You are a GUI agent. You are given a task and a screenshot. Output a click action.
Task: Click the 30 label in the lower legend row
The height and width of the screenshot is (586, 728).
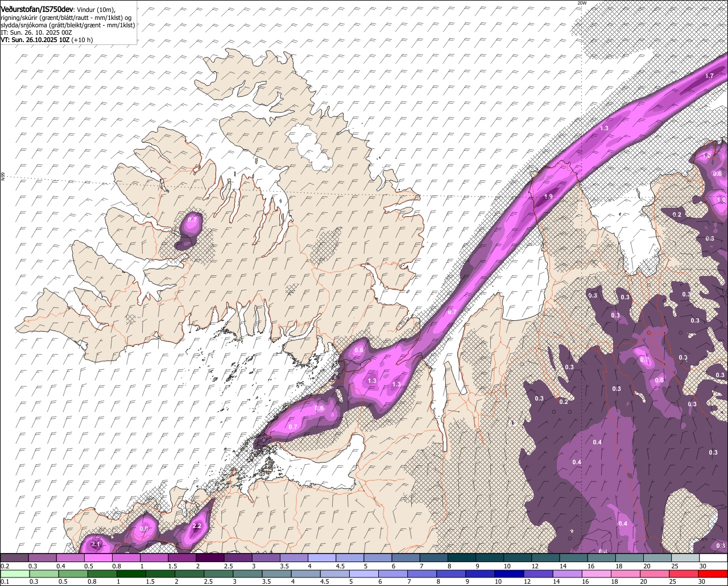[702, 581]
